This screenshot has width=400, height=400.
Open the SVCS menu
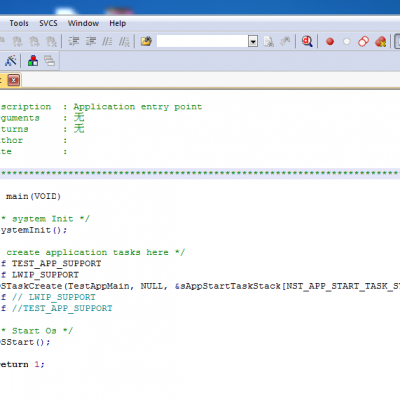[48, 23]
